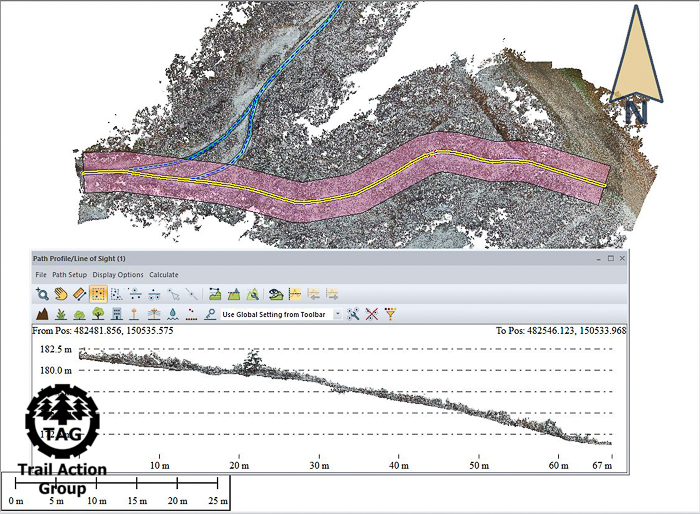Click the building classification icon
Viewport: 700px width, 514px height.
pyautogui.click(x=117, y=314)
